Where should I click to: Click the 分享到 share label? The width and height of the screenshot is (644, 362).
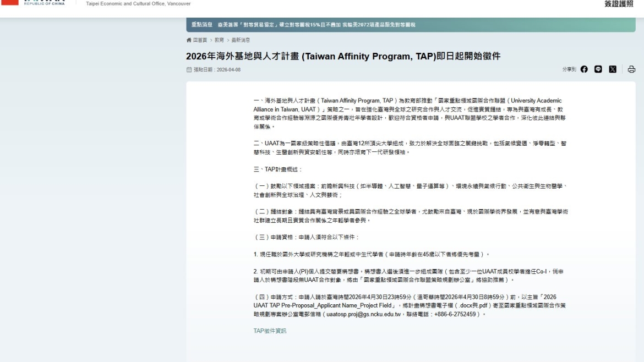[570, 69]
